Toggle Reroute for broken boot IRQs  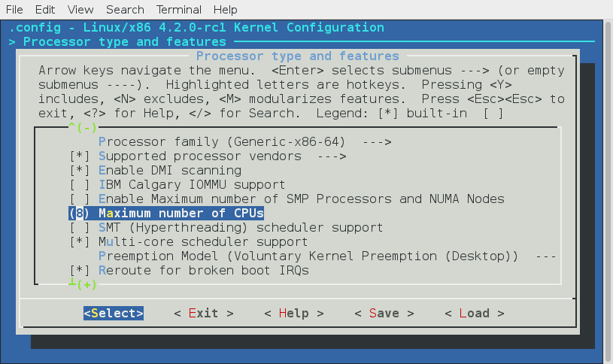pos(79,270)
